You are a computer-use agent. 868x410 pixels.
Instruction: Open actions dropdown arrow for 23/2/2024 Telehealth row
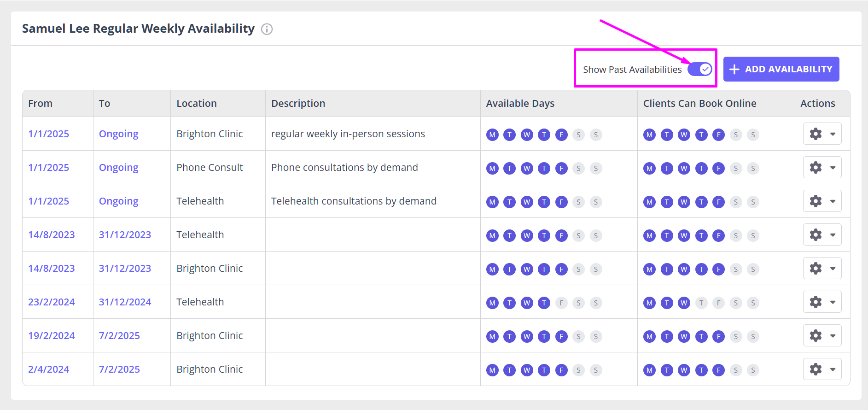[833, 302]
